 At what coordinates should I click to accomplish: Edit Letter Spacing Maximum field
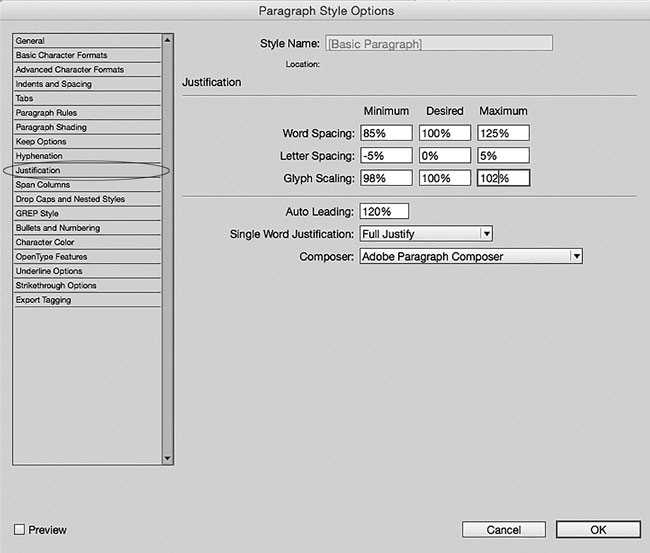503,156
